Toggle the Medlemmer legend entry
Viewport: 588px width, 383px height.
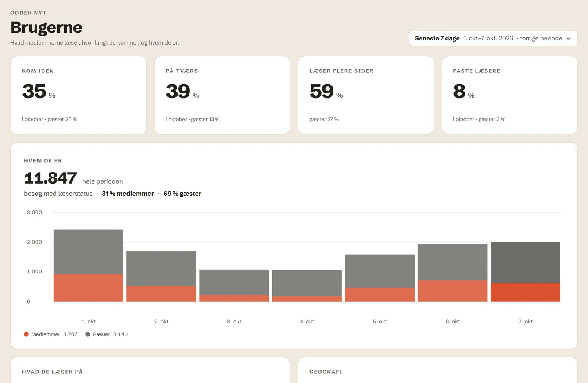click(x=51, y=334)
